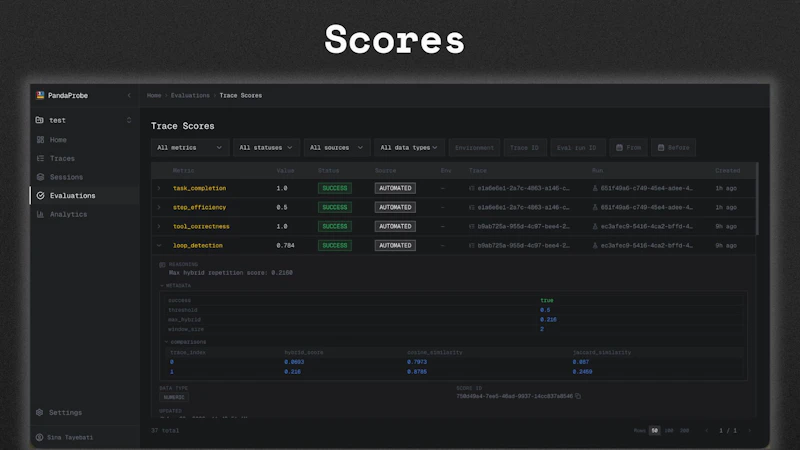Click the trace icon in step_efficiency row
Screen dimensions: 800x450
coord(472,207)
